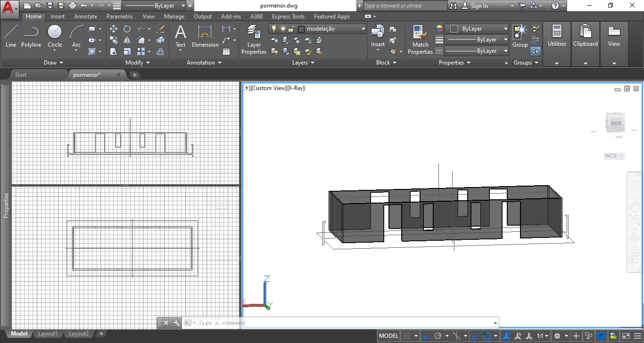Click the Group tool icon
The image size is (644, 343).
[x=520, y=37]
